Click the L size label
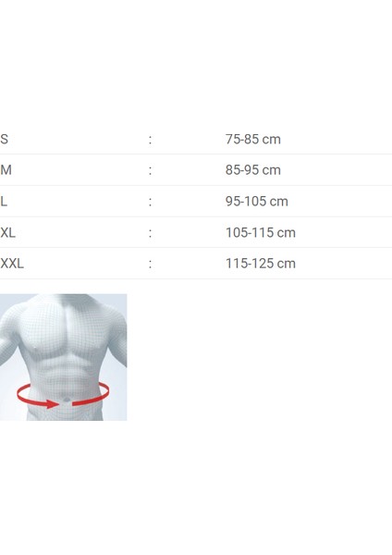Viewport: 392px width, 555px height. pos(4,201)
